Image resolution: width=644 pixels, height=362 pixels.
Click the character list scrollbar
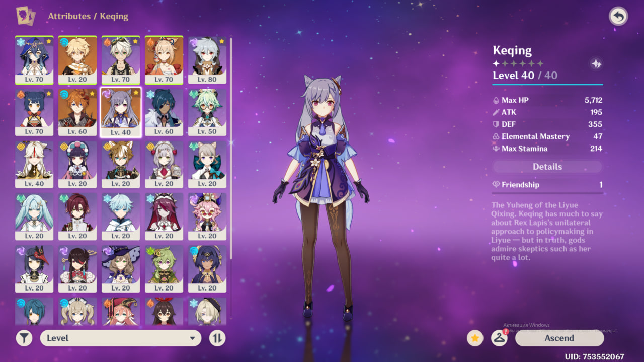coord(231,151)
